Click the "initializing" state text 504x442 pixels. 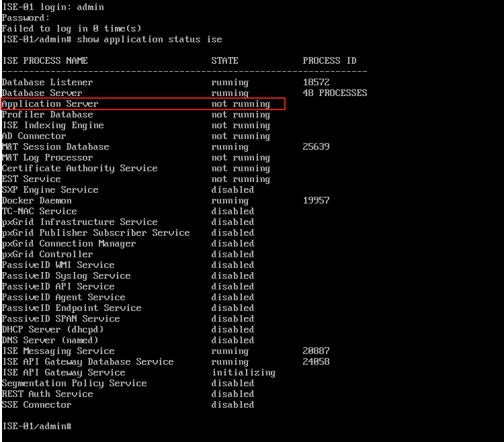point(243,373)
